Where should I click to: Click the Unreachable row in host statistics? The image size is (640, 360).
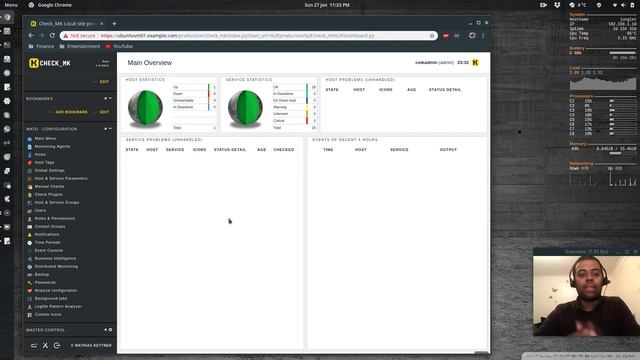point(194,100)
